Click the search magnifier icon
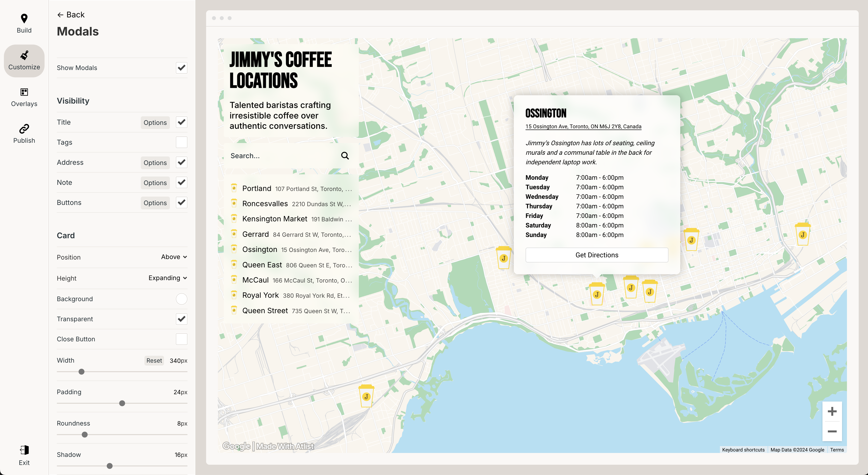Image resolution: width=868 pixels, height=475 pixels. pos(345,156)
